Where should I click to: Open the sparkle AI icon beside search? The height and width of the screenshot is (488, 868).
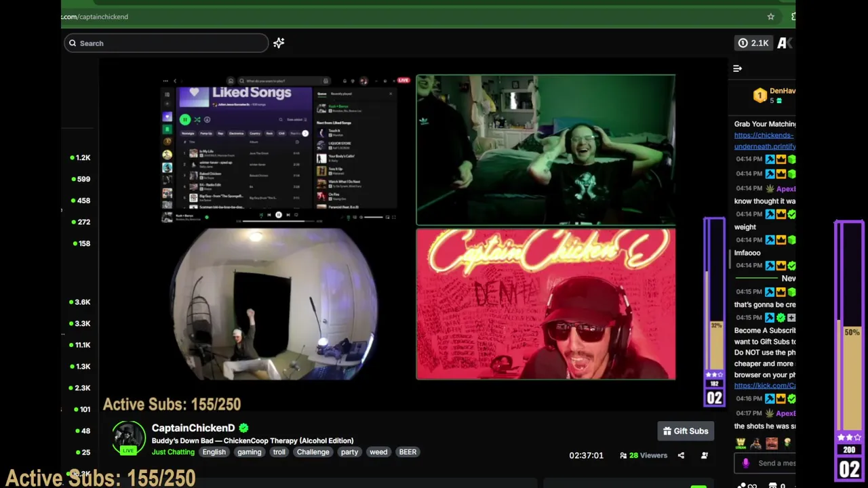pyautogui.click(x=279, y=43)
